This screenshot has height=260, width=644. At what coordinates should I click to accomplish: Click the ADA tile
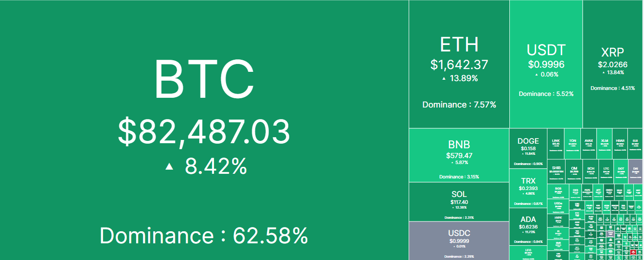(528, 226)
